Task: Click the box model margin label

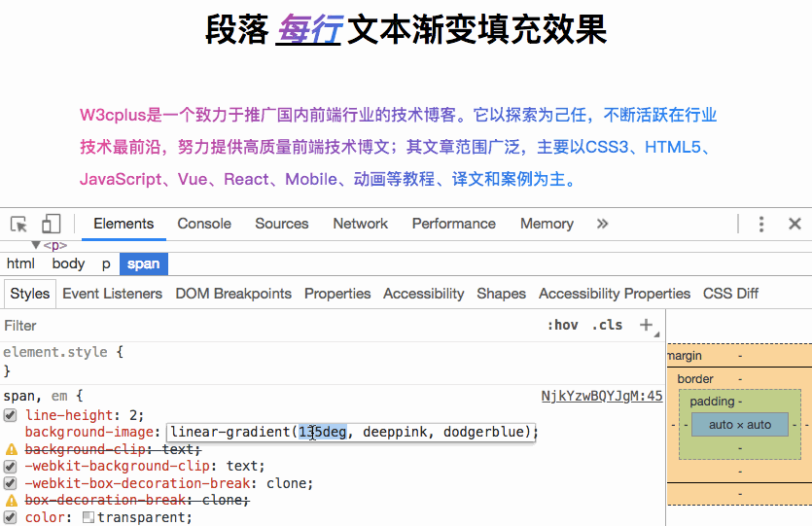Action: point(685,356)
